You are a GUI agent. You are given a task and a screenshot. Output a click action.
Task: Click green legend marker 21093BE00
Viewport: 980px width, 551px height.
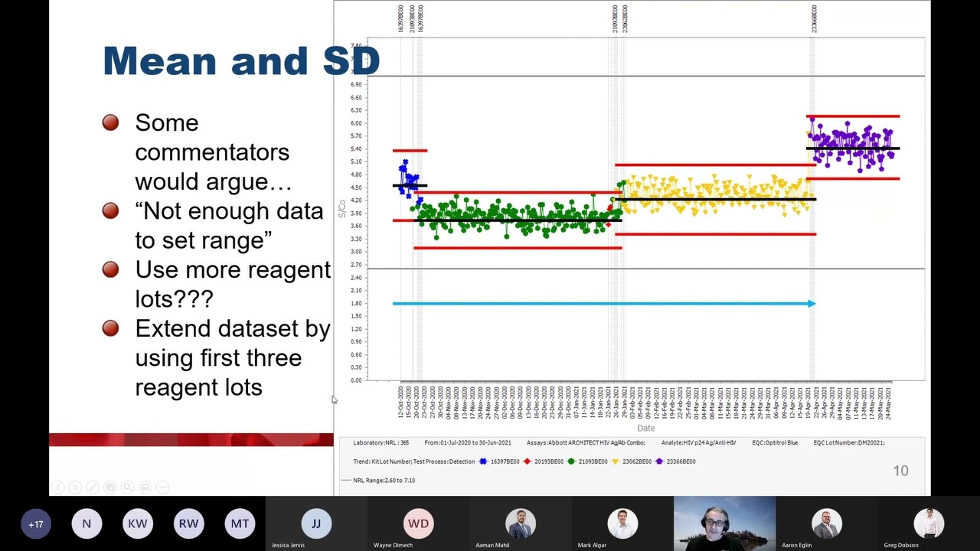point(572,461)
